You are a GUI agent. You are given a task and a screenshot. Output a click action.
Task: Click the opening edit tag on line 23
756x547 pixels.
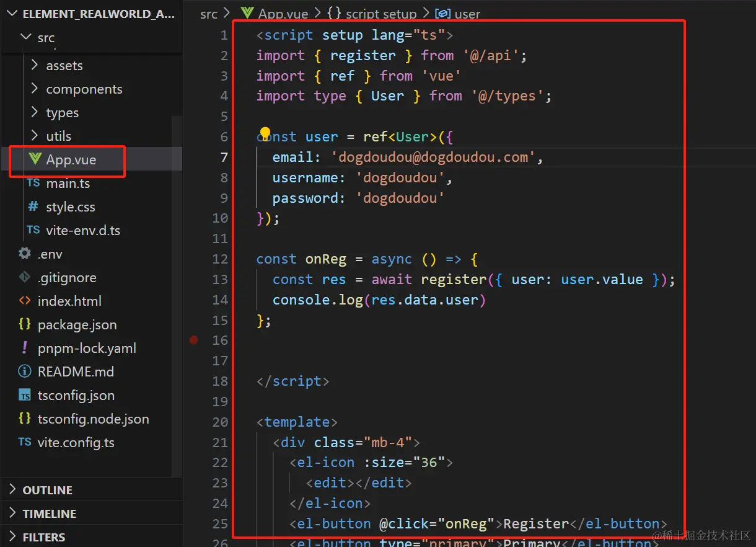pyautogui.click(x=330, y=483)
